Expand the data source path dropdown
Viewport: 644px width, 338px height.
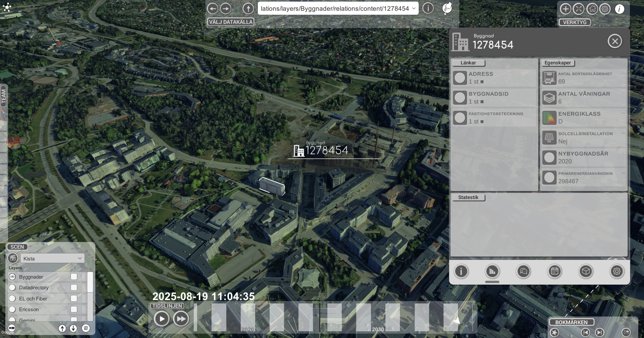coord(414,8)
